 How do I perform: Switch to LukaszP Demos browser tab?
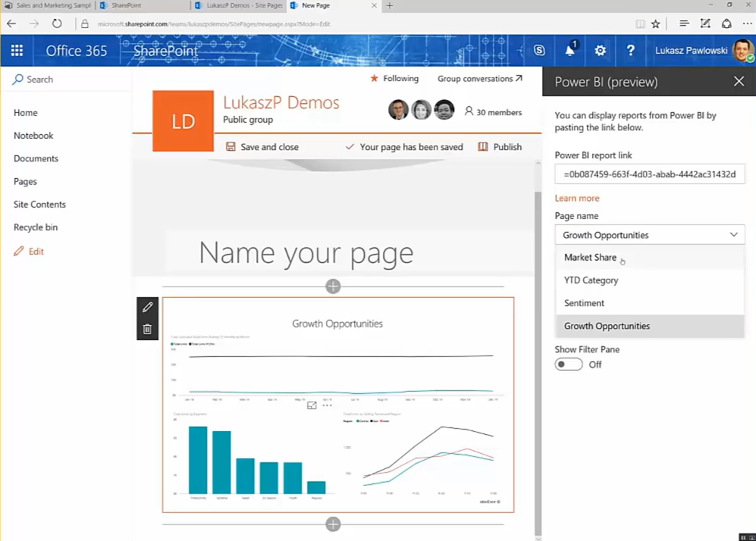click(237, 5)
